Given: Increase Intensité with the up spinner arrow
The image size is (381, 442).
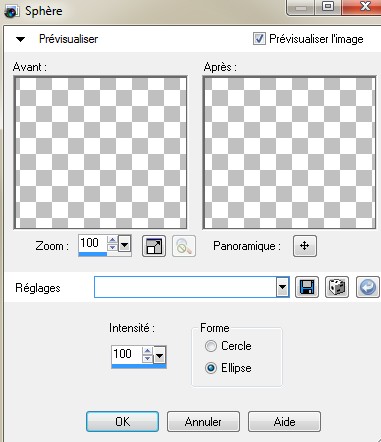Looking at the screenshot, I should tap(147, 351).
